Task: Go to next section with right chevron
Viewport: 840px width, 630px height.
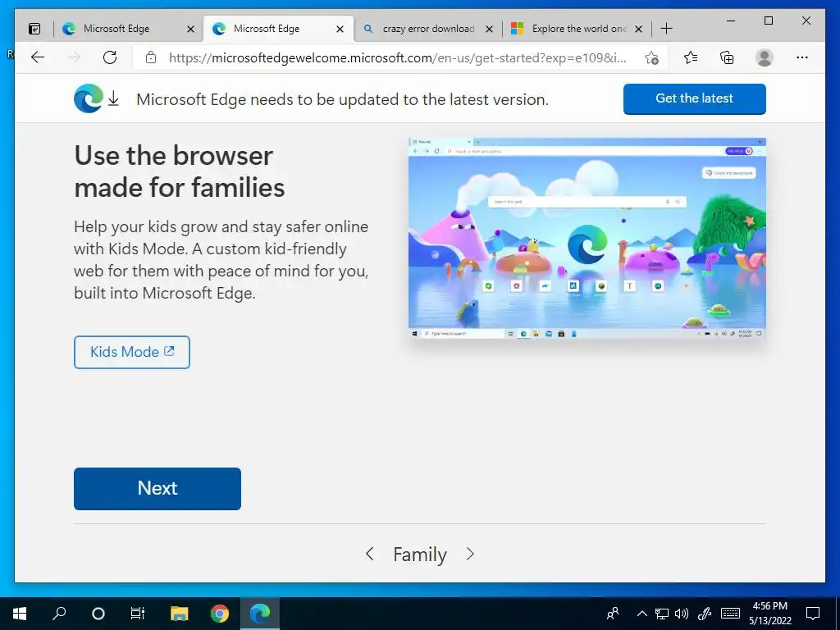Action: (x=470, y=554)
